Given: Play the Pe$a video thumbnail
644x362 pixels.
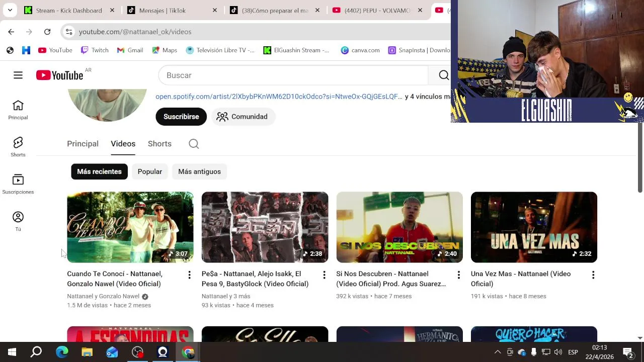Looking at the screenshot, I should pos(265,227).
